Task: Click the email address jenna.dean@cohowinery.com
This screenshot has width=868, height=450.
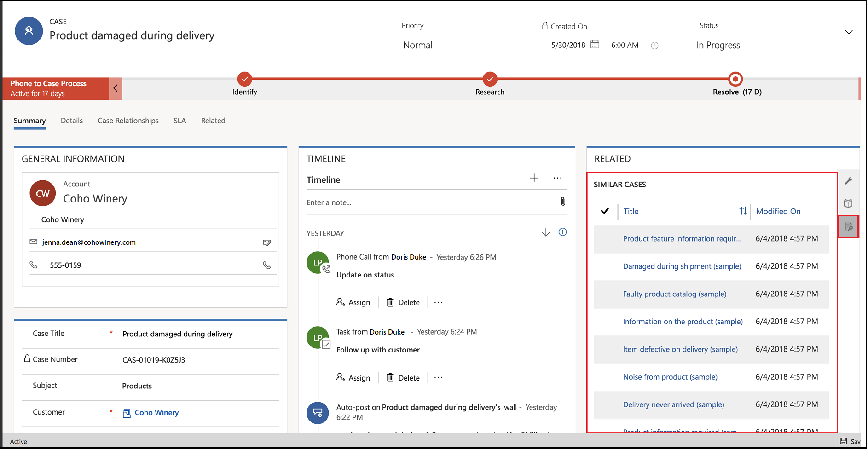Action: [x=89, y=242]
